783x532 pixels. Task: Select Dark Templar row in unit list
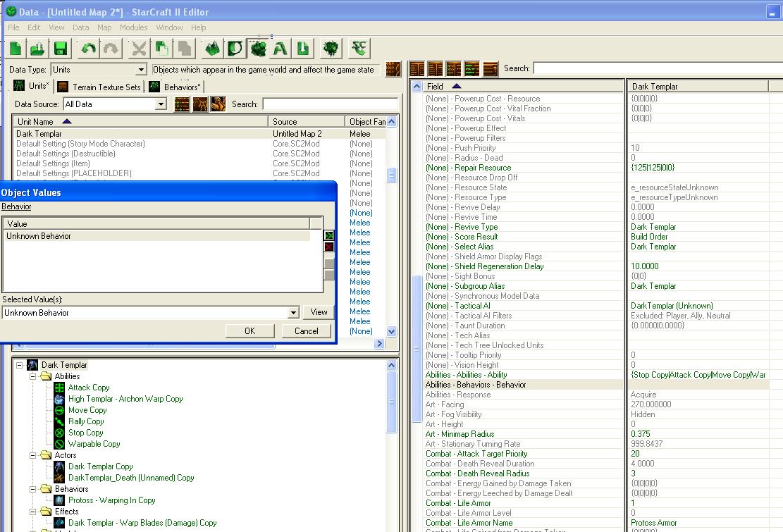[199, 134]
